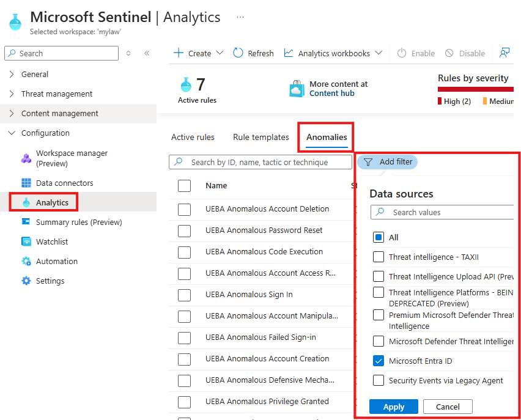This screenshot has height=420, width=521.
Task: Click the up-down sort arrows in sidebar
Action: (128, 53)
